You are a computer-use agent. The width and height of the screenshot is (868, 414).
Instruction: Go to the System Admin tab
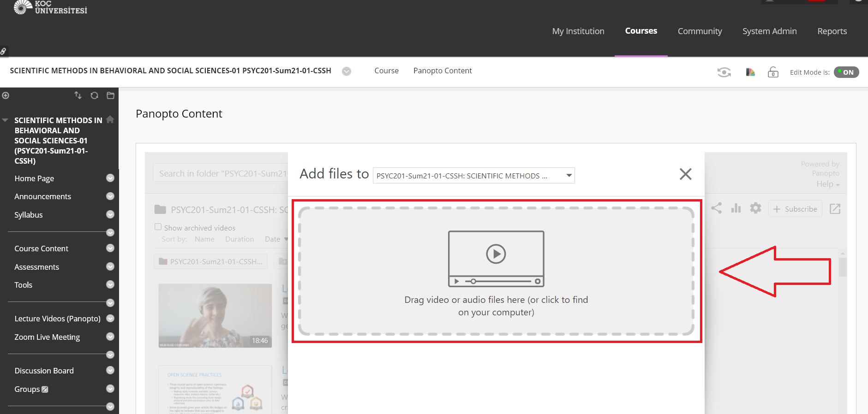(769, 31)
